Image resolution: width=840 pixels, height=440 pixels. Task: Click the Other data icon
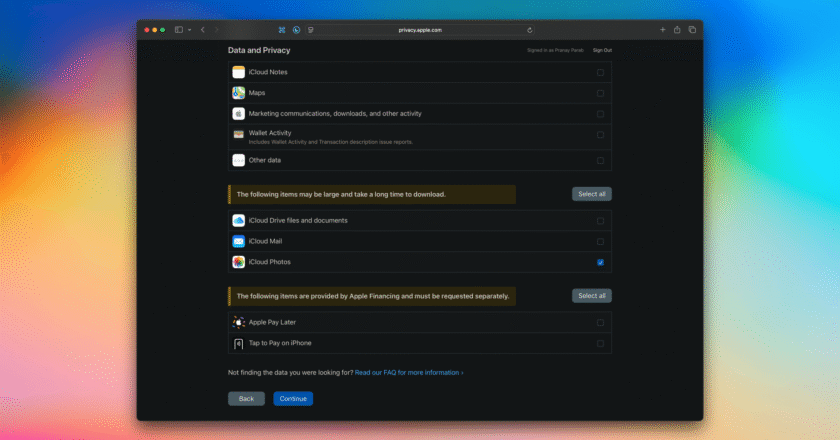click(x=238, y=160)
